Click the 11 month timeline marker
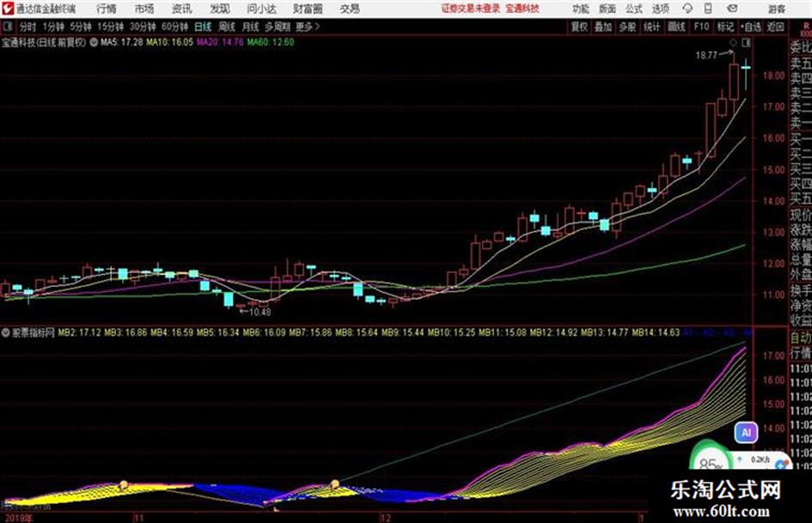The height and width of the screenshot is (523, 812). pos(138,518)
